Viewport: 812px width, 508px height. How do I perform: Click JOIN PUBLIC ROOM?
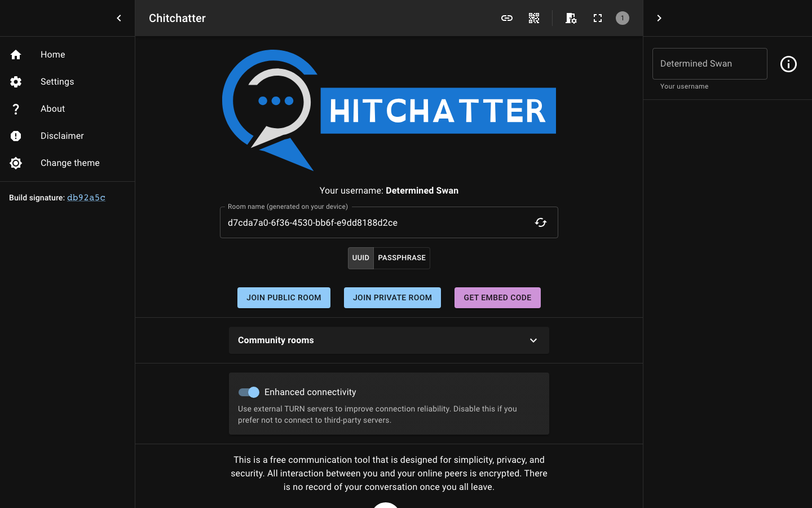tap(284, 297)
